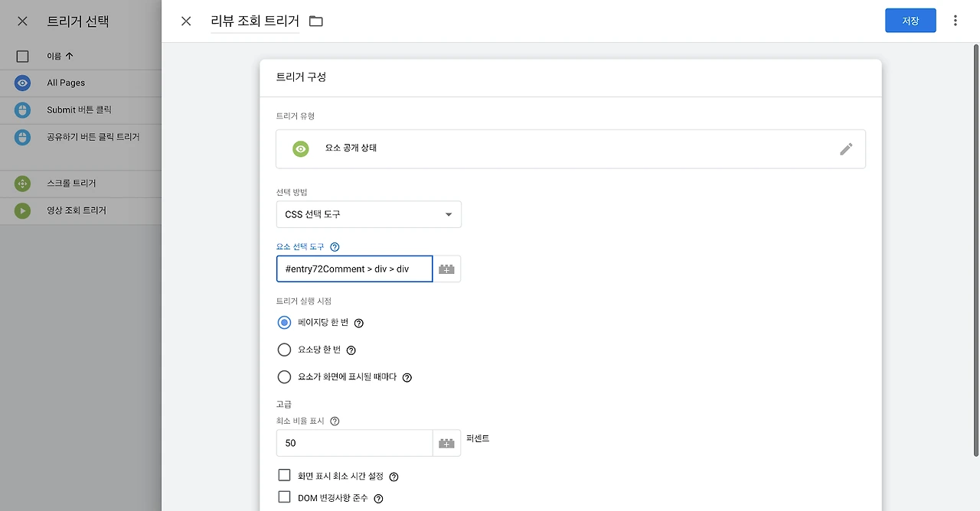Click the folder icon beside trigger name

tap(316, 21)
